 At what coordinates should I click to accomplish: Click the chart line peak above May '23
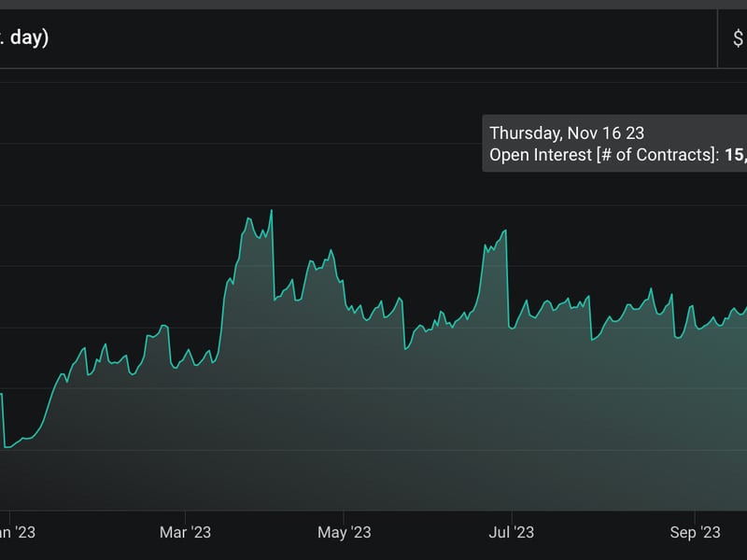(330, 251)
